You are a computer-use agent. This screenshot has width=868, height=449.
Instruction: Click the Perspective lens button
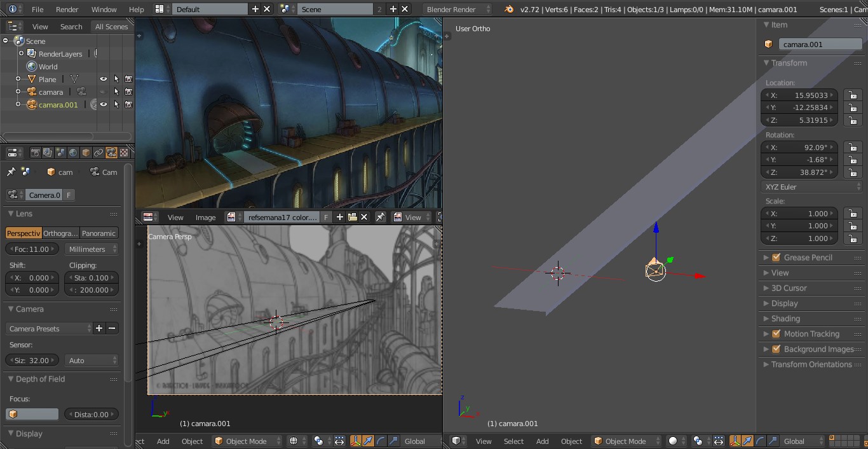tap(24, 233)
